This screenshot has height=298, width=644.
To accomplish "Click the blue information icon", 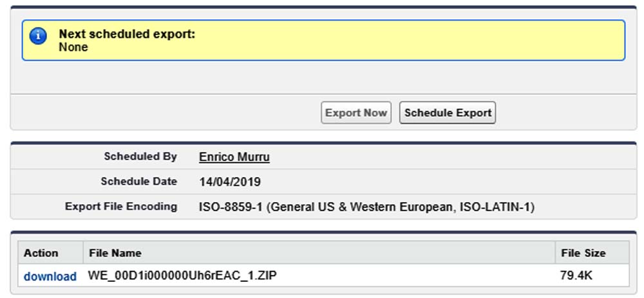I will pyautogui.click(x=38, y=37).
